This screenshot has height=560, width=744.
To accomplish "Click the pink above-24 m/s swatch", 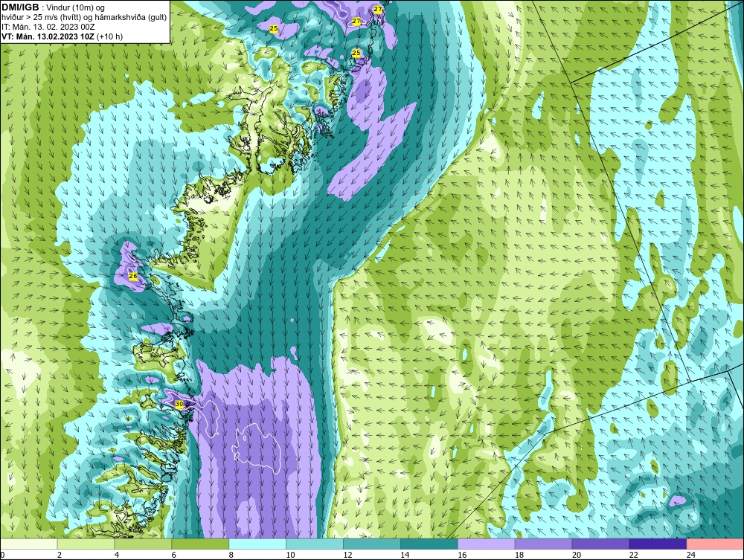I will pyautogui.click(x=714, y=544).
